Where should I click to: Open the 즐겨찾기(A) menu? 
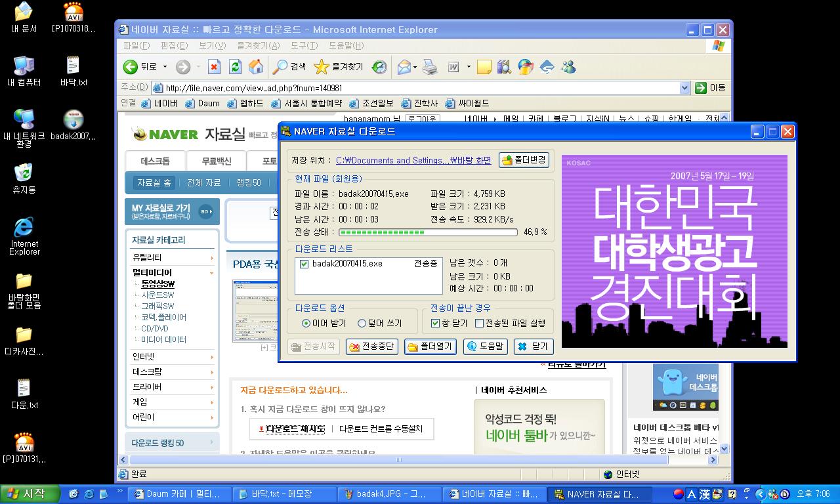coord(258,45)
